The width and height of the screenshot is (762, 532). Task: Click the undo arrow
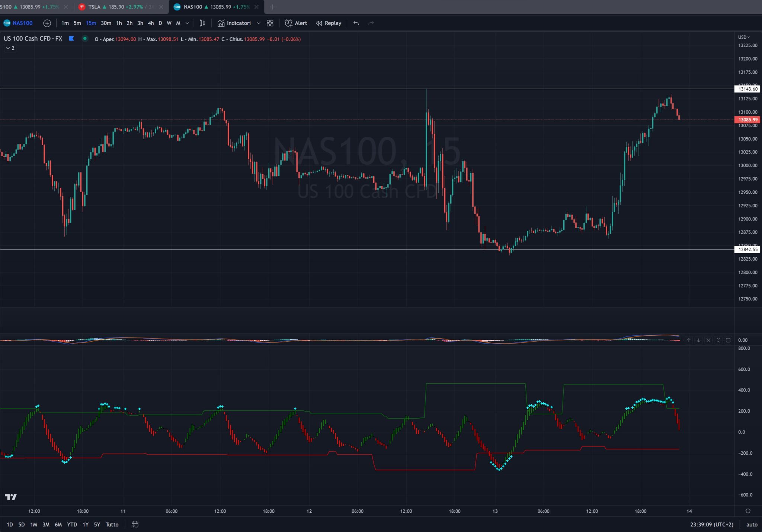[356, 23]
